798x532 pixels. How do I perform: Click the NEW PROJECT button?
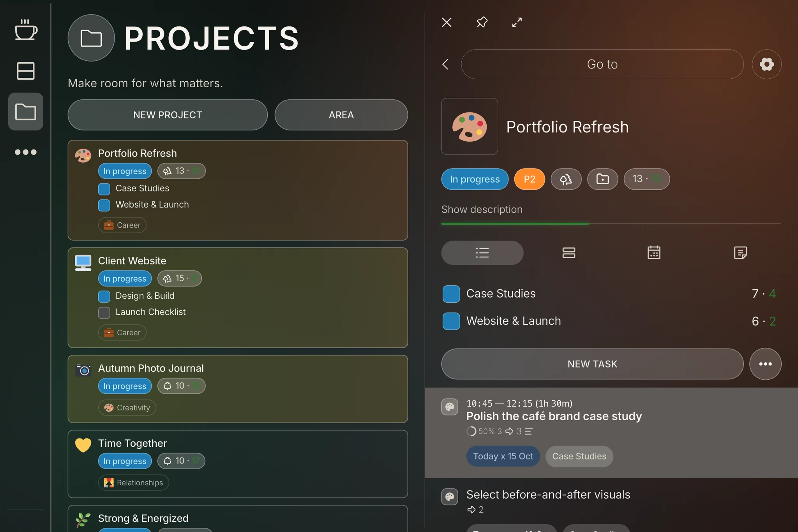coord(168,115)
